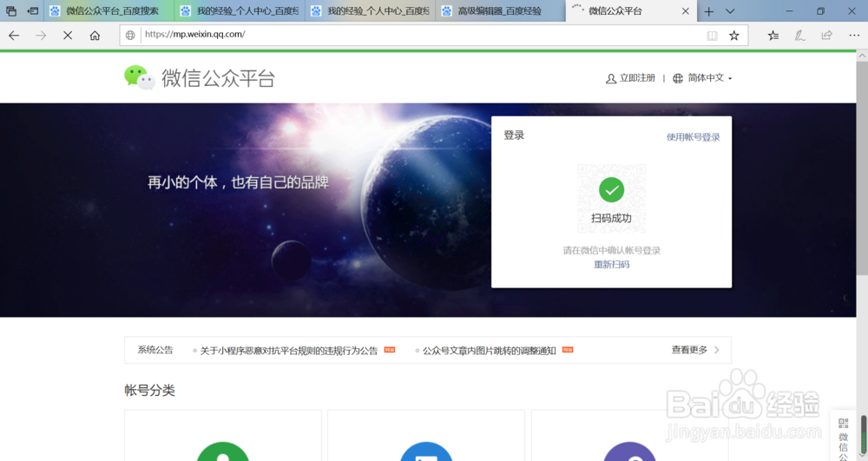This screenshot has height=461, width=868.
Task: Open announcement 关于小程序恶意对抗平台规则的违规行为公告
Action: coord(288,351)
